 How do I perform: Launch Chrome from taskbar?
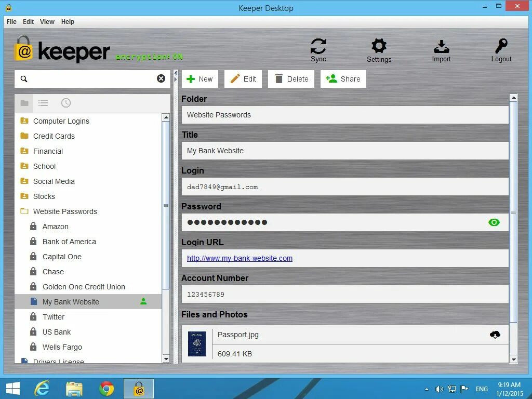[x=107, y=389]
